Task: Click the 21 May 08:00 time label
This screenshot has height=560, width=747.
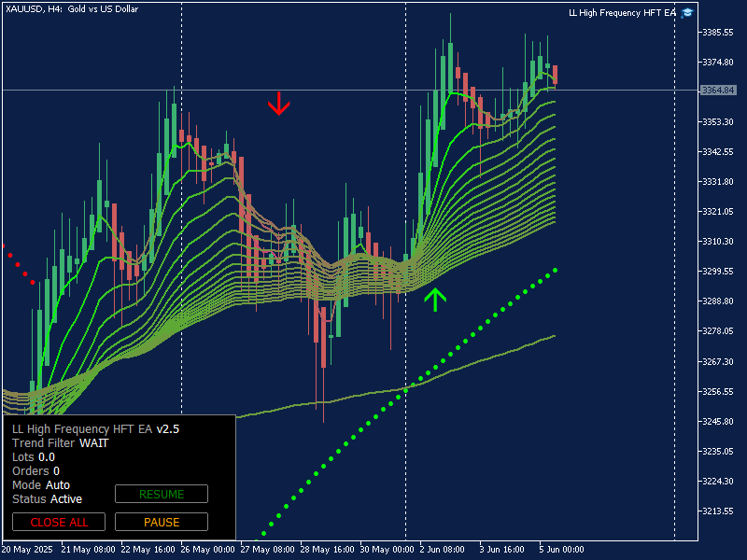Action: [88, 550]
